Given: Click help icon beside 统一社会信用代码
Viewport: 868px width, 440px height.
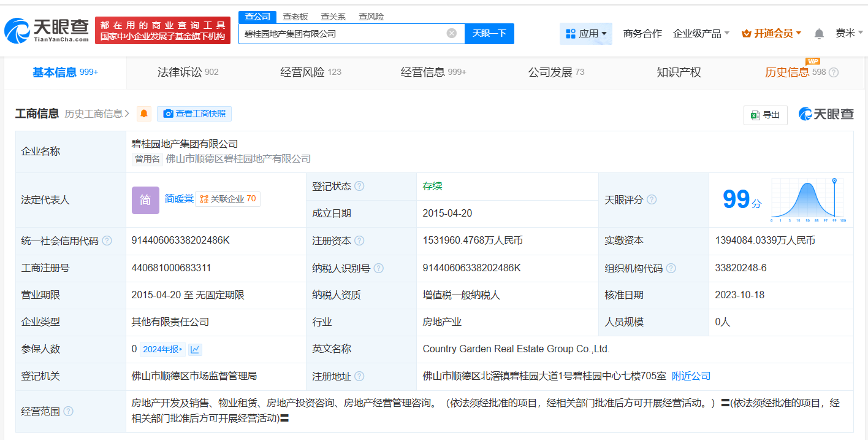Looking at the screenshot, I should 107,241.
